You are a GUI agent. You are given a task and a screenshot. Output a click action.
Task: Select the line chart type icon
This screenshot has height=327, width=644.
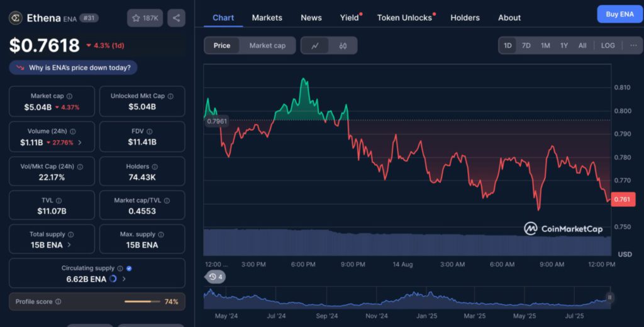[315, 45]
